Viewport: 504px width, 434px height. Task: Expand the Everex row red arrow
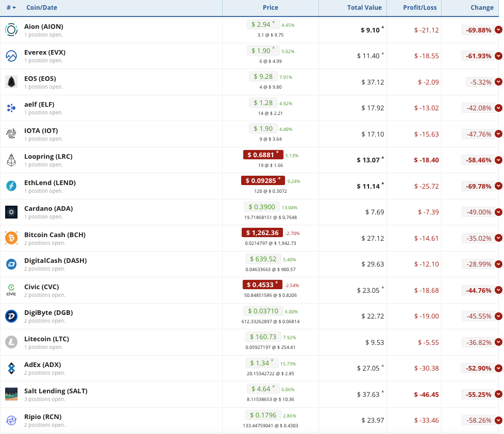498,56
